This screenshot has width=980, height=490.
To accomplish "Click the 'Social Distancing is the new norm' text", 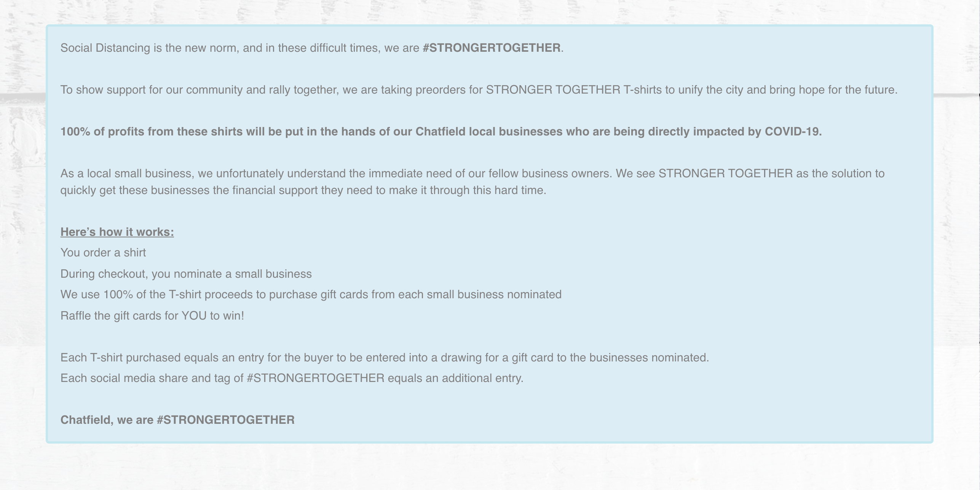I will tap(150, 48).
